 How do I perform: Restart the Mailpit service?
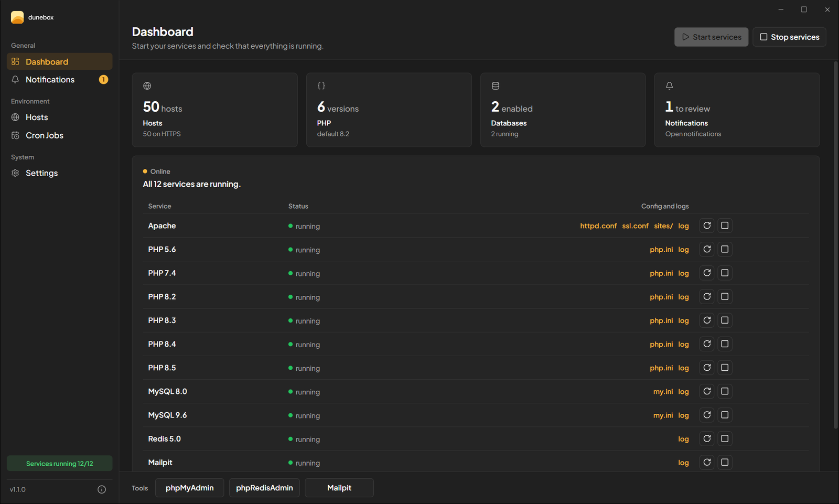[x=707, y=462]
